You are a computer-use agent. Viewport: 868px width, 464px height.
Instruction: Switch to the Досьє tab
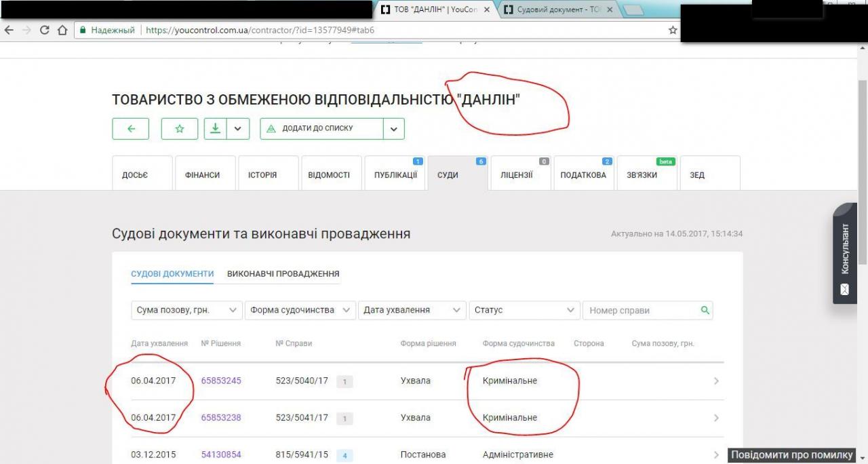(x=141, y=174)
